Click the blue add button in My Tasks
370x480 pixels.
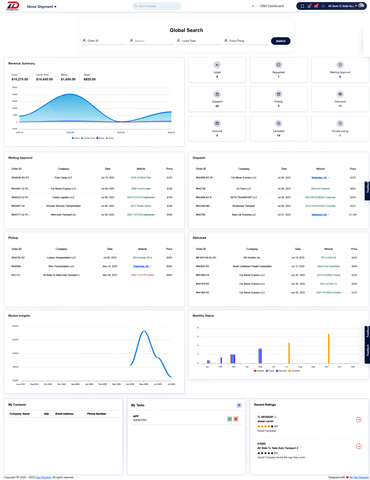pos(239,405)
